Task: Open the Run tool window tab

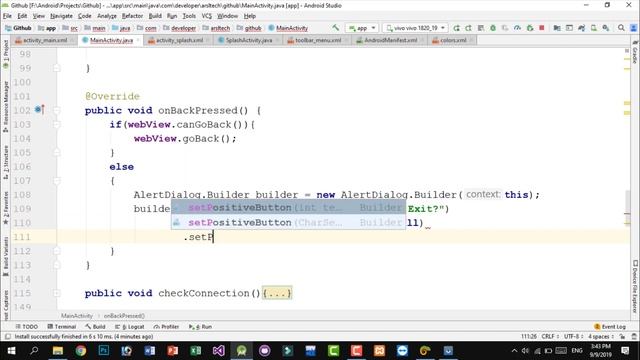Action: 200,327
